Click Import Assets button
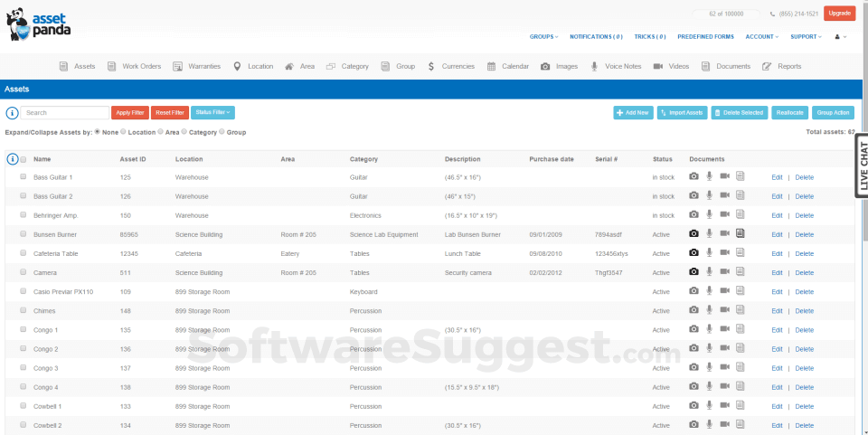 (682, 112)
